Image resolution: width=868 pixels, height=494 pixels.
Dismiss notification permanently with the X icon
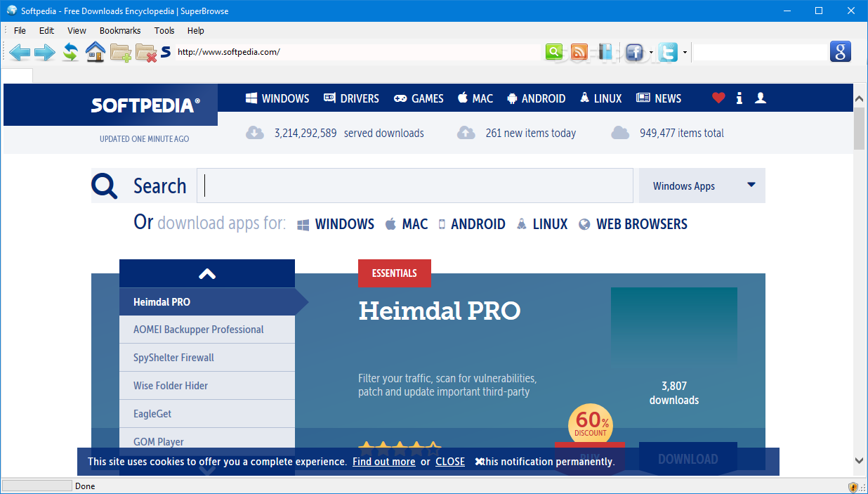(x=479, y=462)
